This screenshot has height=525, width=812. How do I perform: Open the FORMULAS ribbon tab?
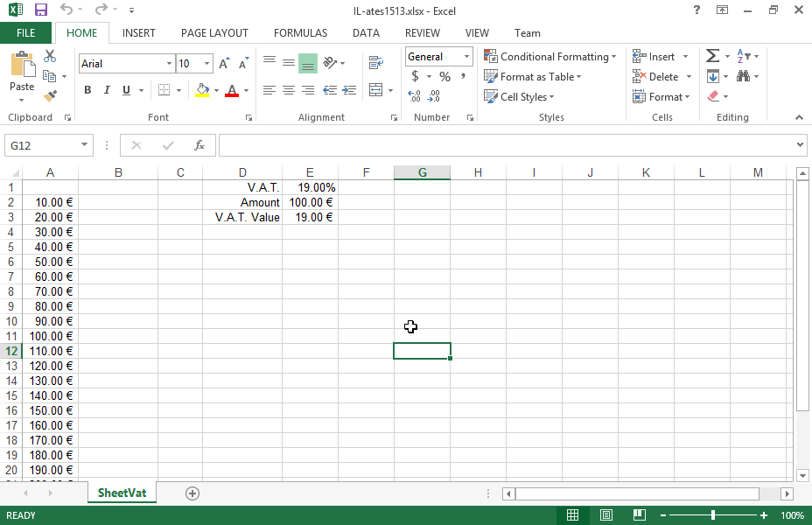point(300,33)
